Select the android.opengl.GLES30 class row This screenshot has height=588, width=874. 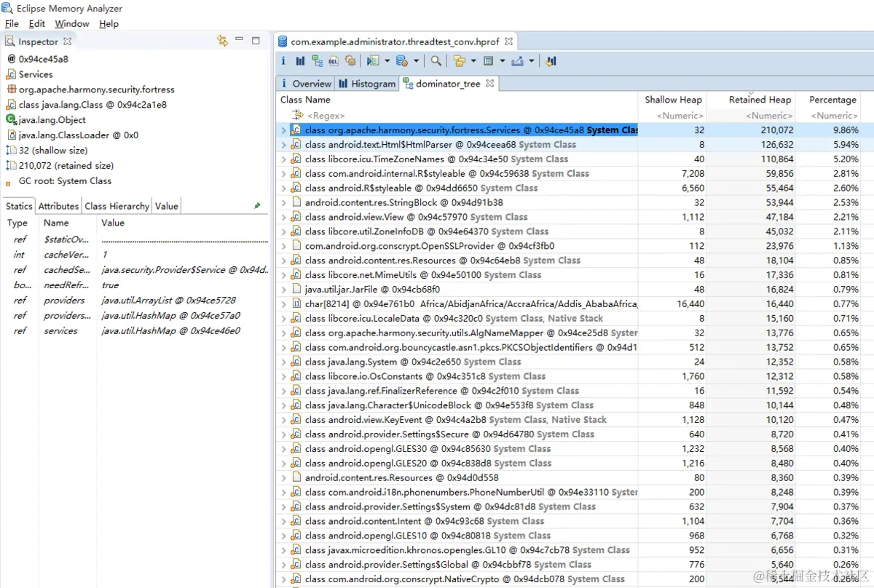coord(568,449)
